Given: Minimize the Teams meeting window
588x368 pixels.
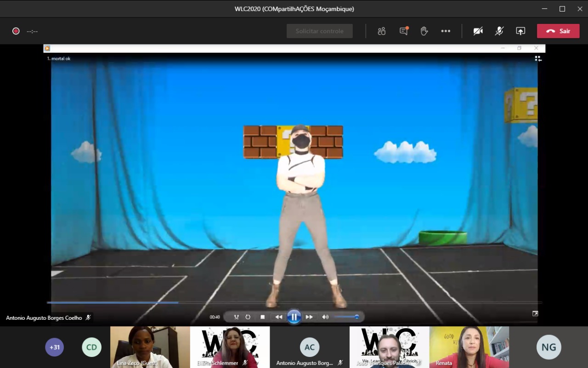Looking at the screenshot, I should click(544, 9).
